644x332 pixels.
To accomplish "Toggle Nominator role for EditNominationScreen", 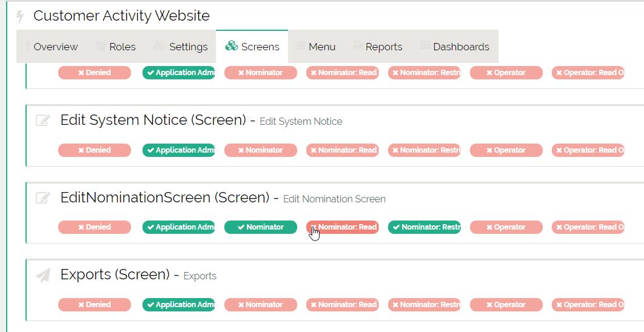I will tap(261, 227).
